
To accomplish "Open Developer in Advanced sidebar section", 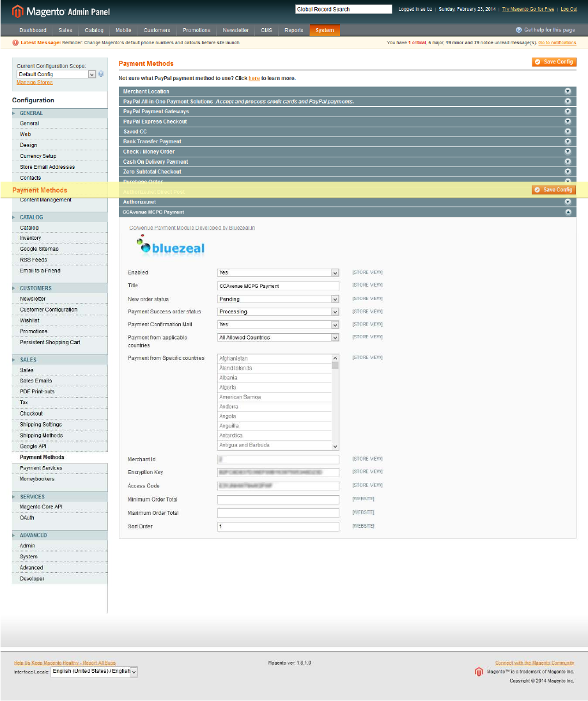I will click(32, 578).
